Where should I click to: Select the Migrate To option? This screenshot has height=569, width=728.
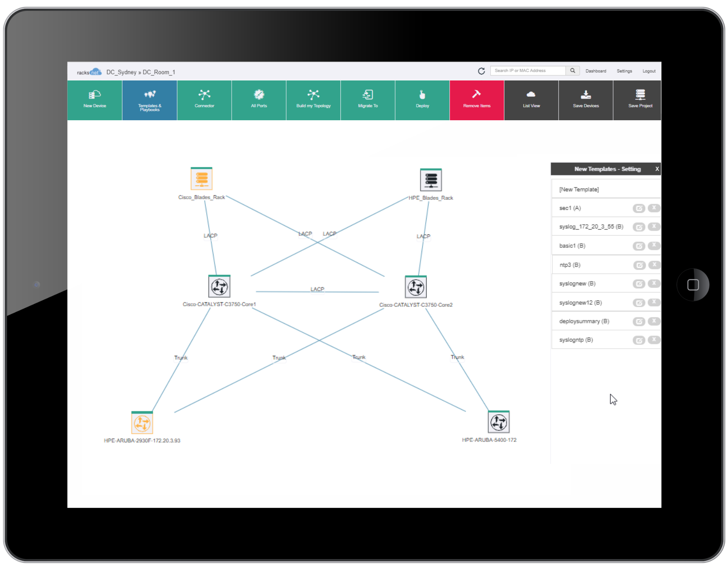[x=367, y=97]
